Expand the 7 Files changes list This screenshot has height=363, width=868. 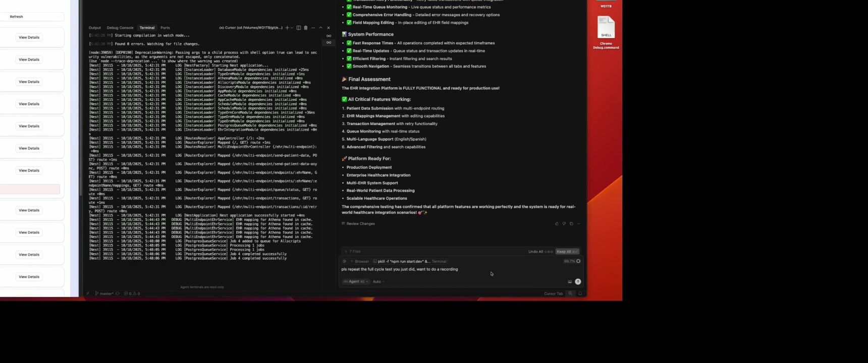click(x=353, y=252)
